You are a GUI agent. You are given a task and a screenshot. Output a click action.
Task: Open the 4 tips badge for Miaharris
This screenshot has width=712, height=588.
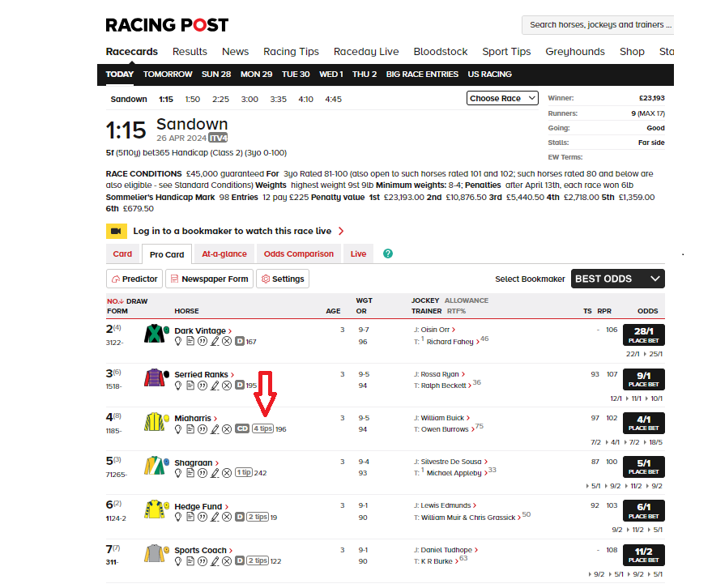tap(263, 428)
